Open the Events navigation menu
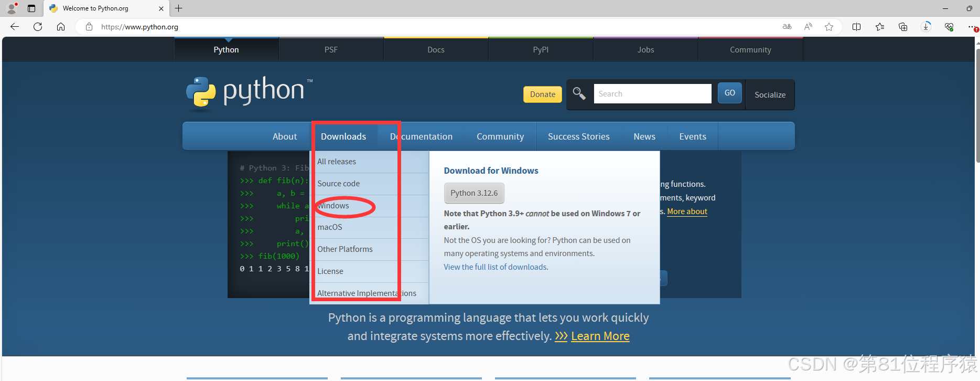980x381 pixels. click(693, 136)
